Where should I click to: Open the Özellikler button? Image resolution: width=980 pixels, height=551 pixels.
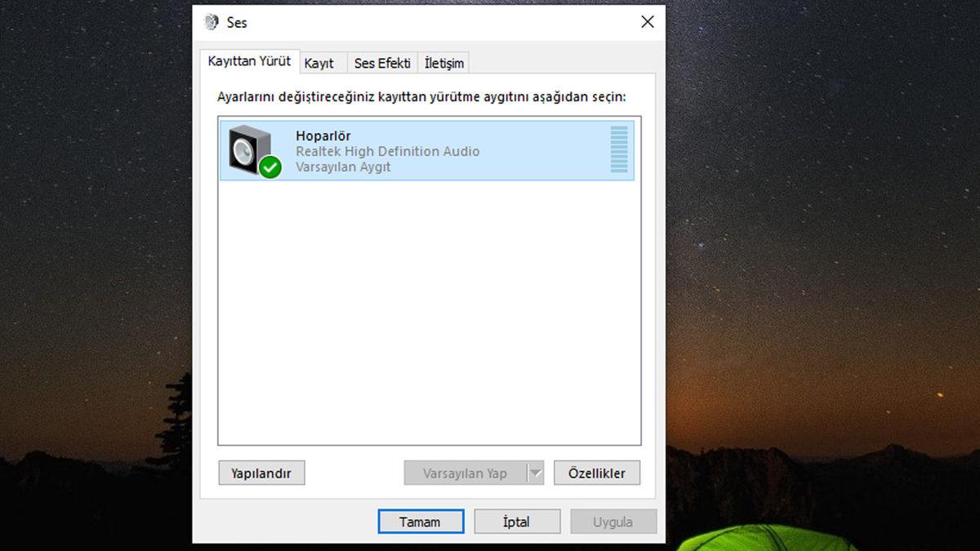597,473
